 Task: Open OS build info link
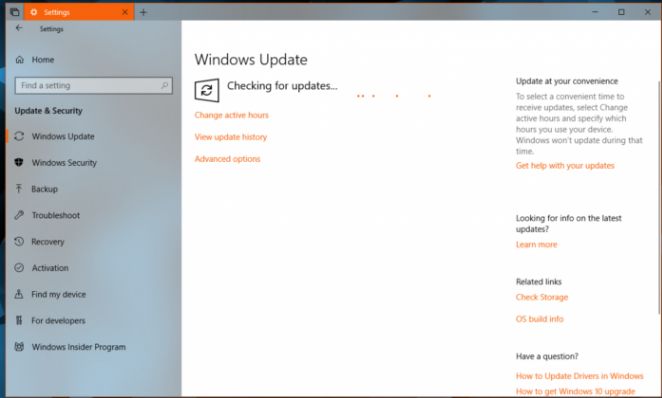(540, 319)
